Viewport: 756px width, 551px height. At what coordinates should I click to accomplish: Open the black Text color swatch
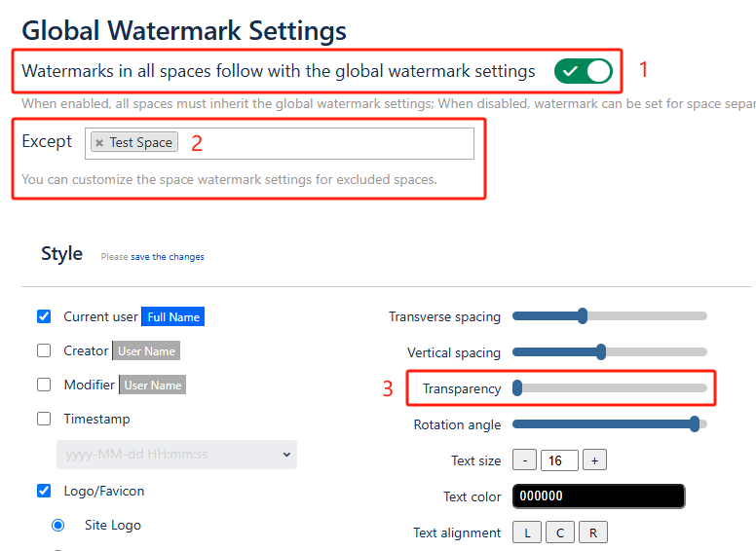pos(598,496)
